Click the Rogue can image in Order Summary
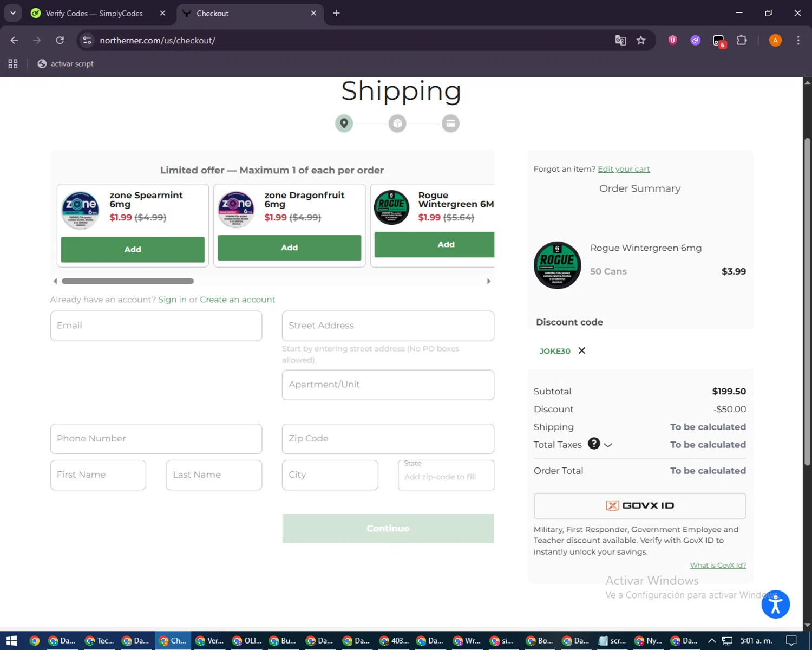 tap(558, 265)
